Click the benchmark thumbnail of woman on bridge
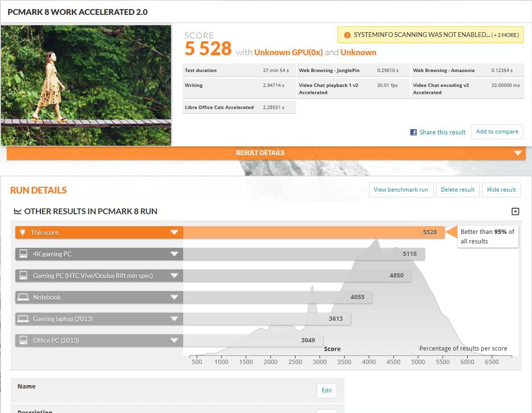Image resolution: width=532 pixels, height=413 pixels. click(86, 85)
